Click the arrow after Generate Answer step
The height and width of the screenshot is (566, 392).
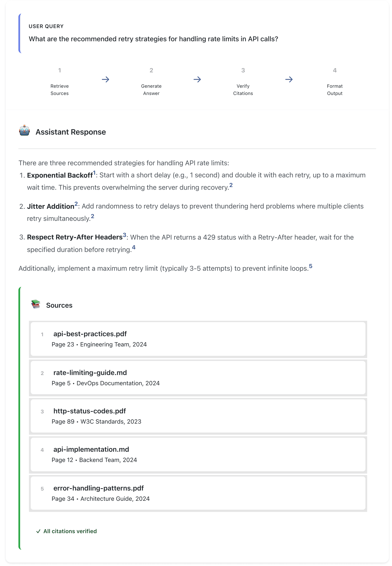coord(197,79)
